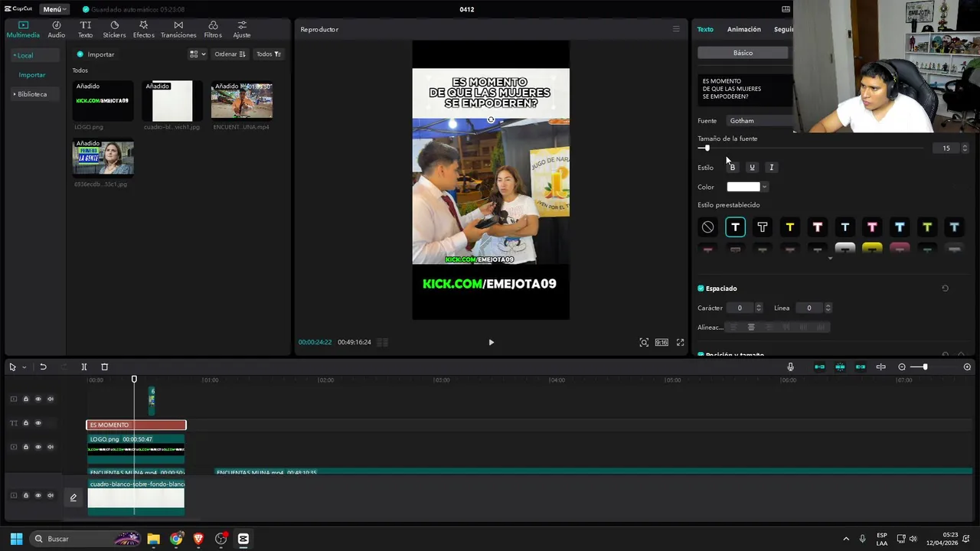
Task: Toggle auto snapping in timeline
Action: click(x=840, y=367)
